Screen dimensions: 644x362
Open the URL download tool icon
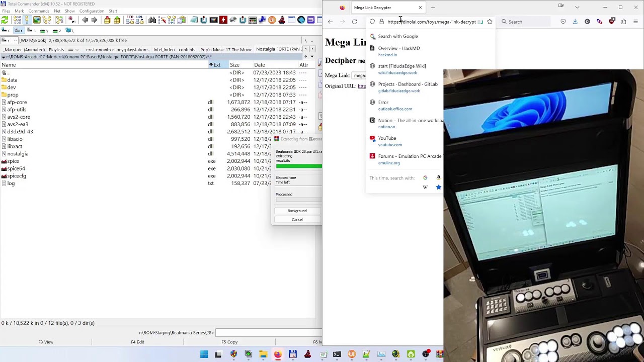(x=139, y=20)
